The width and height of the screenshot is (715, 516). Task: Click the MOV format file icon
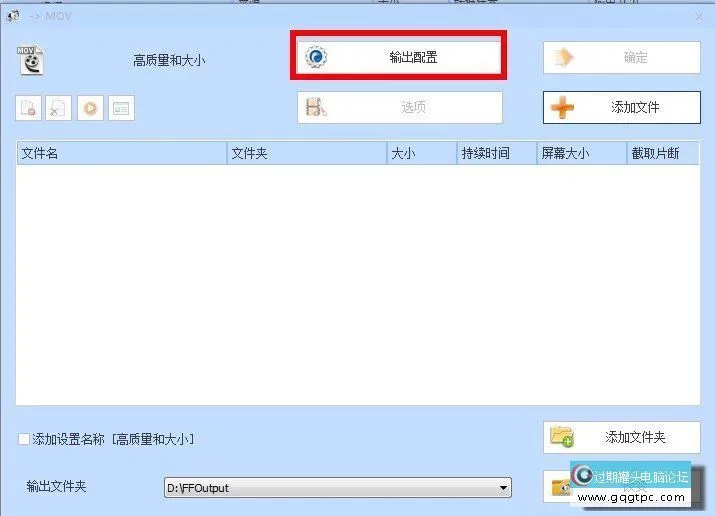31,60
